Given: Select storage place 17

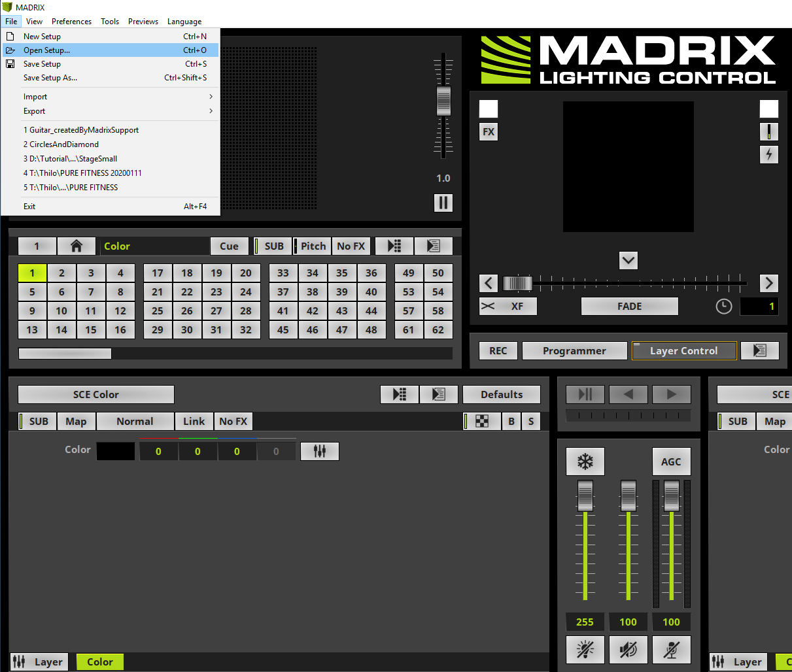Looking at the screenshot, I should click(158, 273).
